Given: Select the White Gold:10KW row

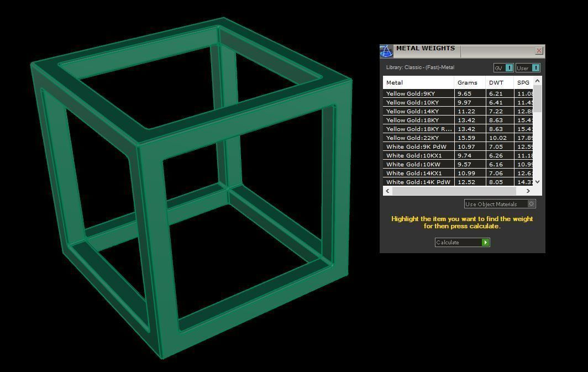Looking at the screenshot, I should [458, 164].
